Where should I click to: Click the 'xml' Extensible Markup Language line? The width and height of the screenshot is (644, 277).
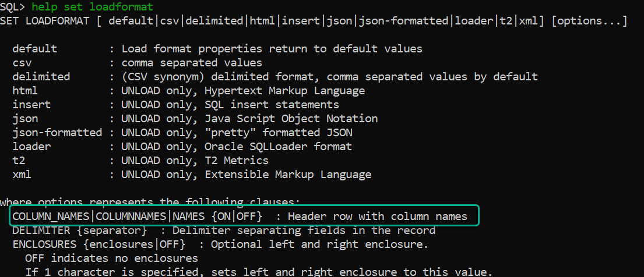point(192,175)
